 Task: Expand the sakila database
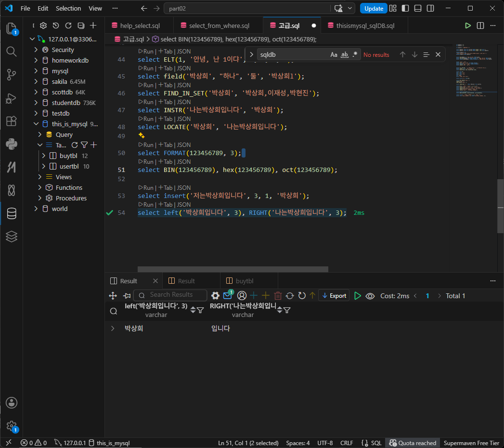(36, 82)
